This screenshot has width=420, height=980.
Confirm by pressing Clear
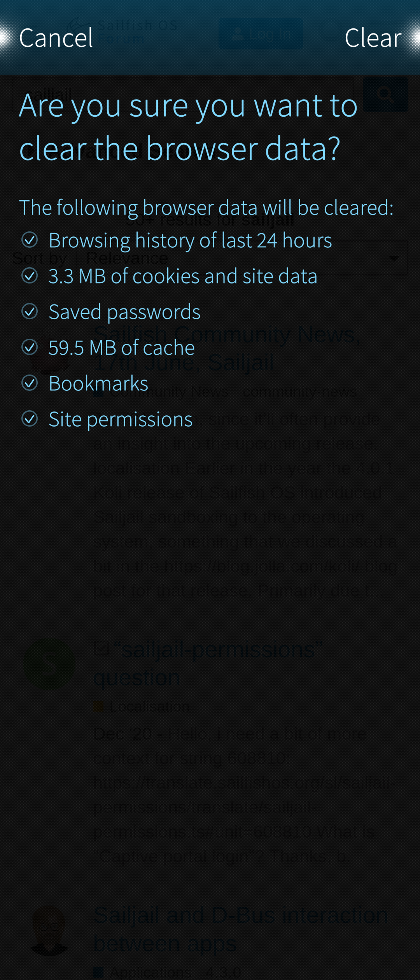point(373,38)
